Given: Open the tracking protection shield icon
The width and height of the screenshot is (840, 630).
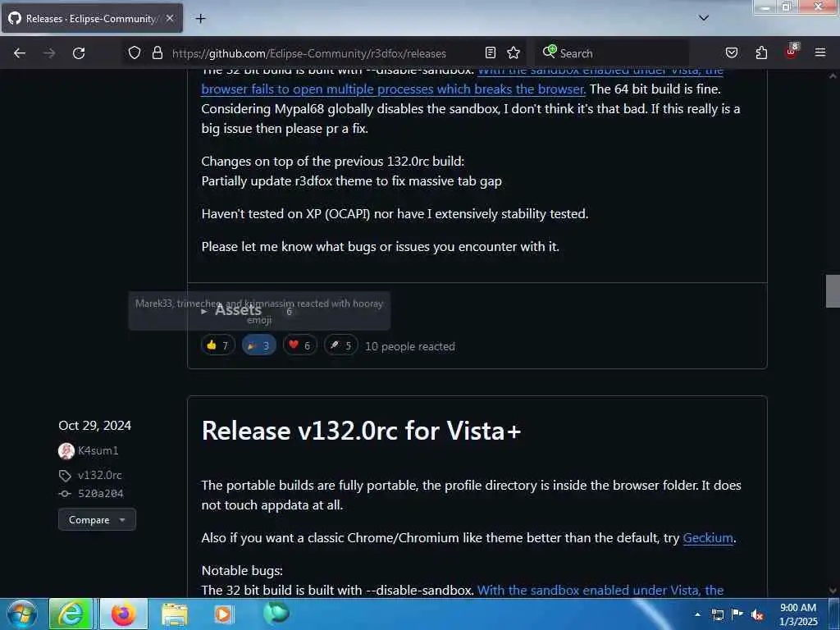Looking at the screenshot, I should [135, 53].
